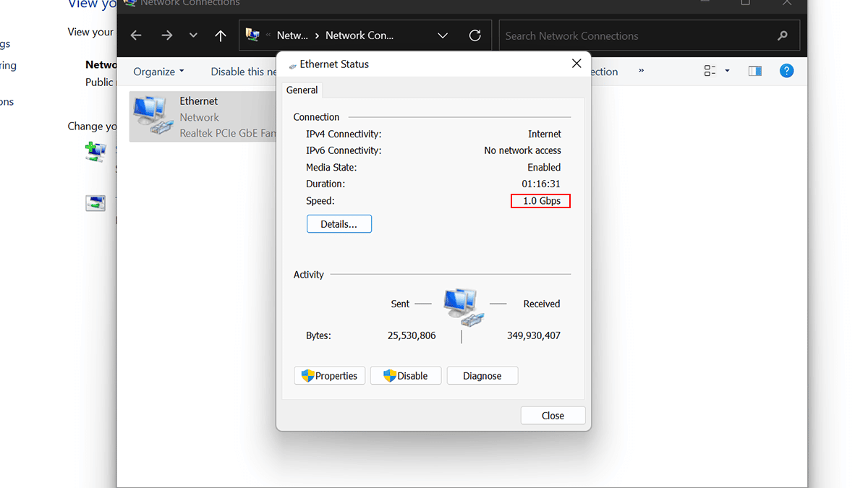Click the Forward navigation arrow

[167, 35]
